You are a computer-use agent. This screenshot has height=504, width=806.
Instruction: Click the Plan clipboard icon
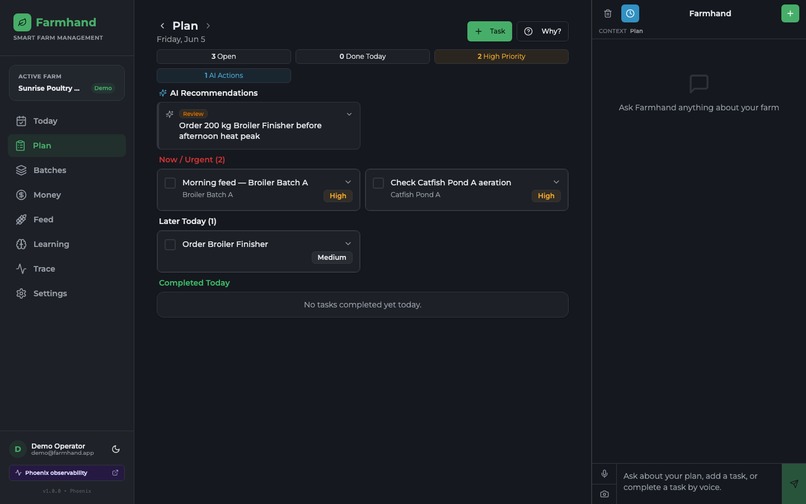pos(20,146)
